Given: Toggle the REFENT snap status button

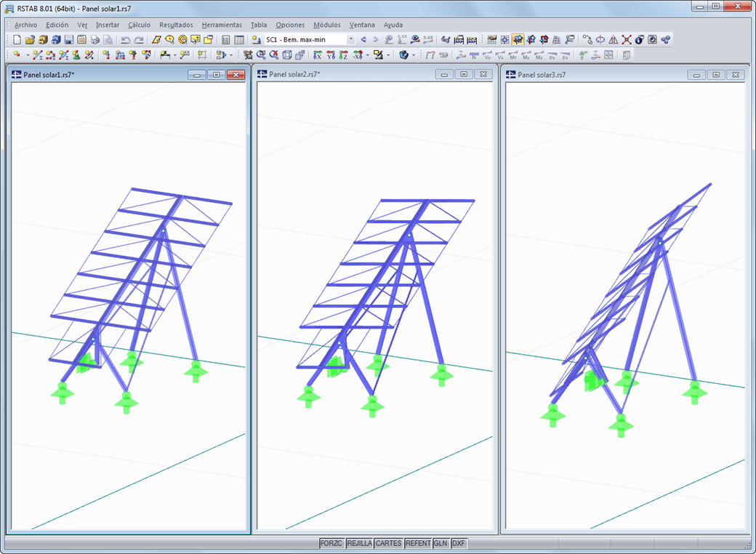Looking at the screenshot, I should pos(418,543).
